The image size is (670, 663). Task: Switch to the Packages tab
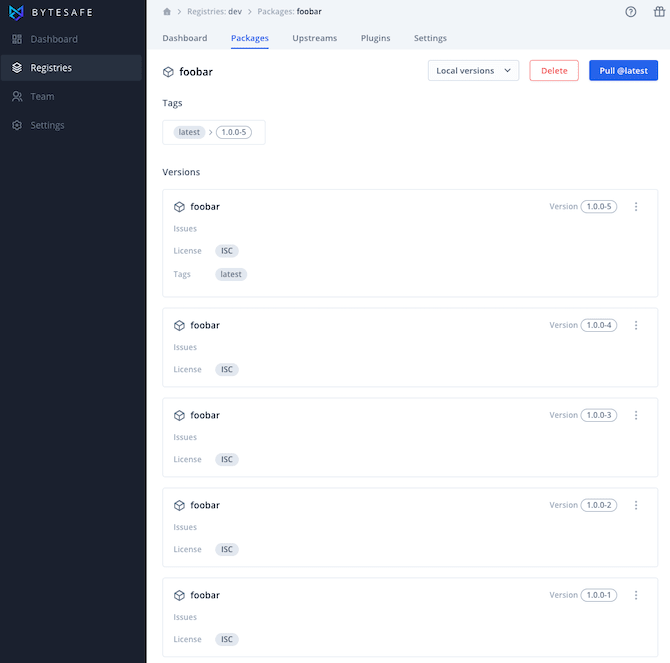250,38
